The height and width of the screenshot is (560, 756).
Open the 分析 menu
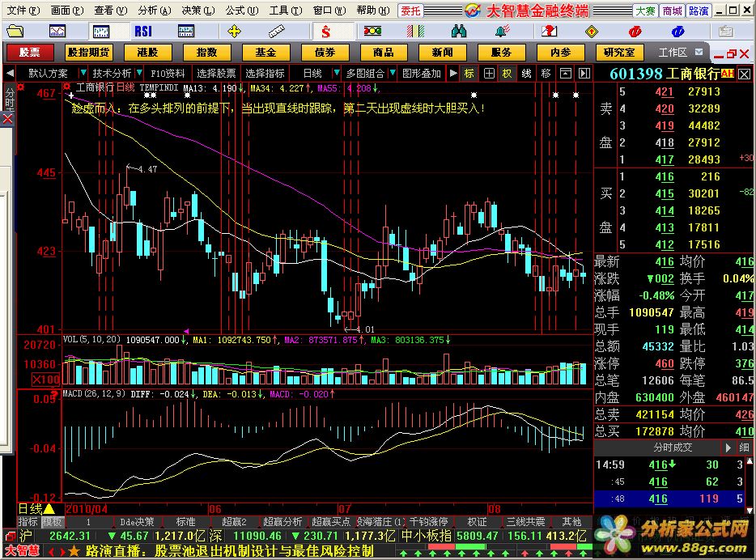pyautogui.click(x=155, y=11)
